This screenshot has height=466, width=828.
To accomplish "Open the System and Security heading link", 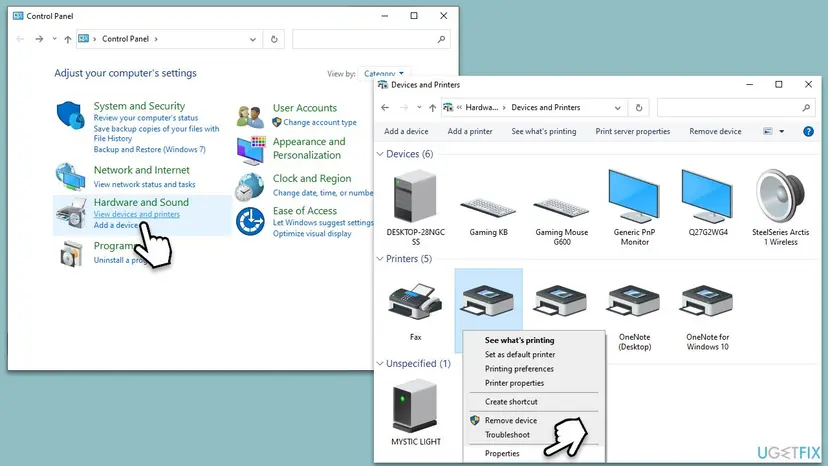I will [139, 106].
